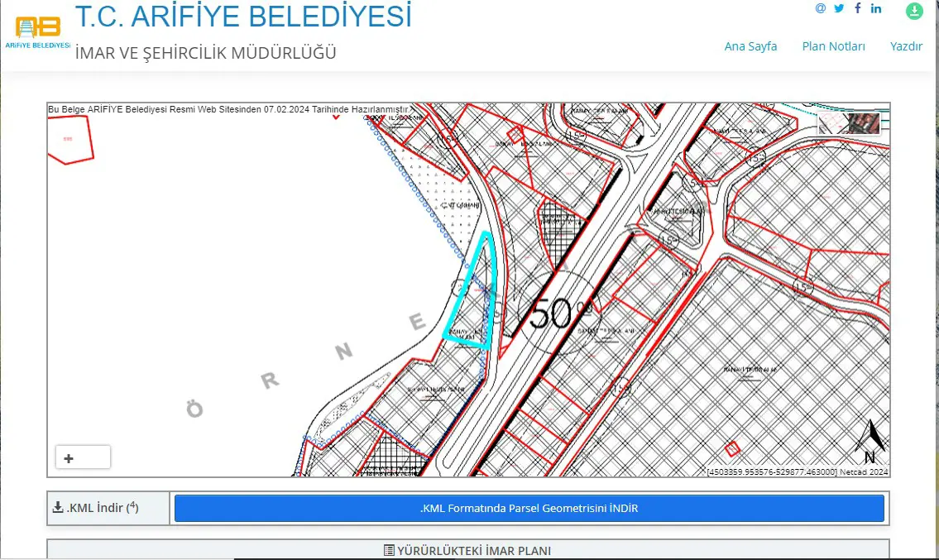Viewport: 939px width, 560px height.
Task: Click the north arrow compass on map
Action: 870,442
